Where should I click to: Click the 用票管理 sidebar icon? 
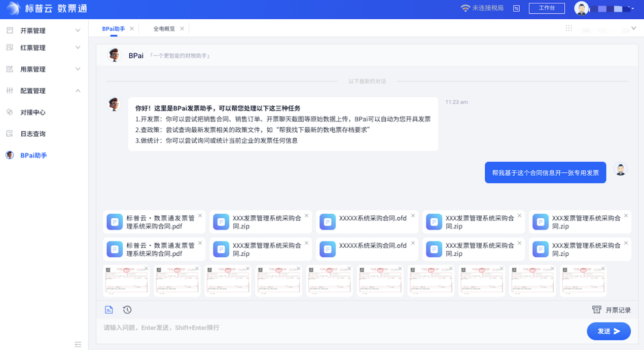[x=10, y=69]
